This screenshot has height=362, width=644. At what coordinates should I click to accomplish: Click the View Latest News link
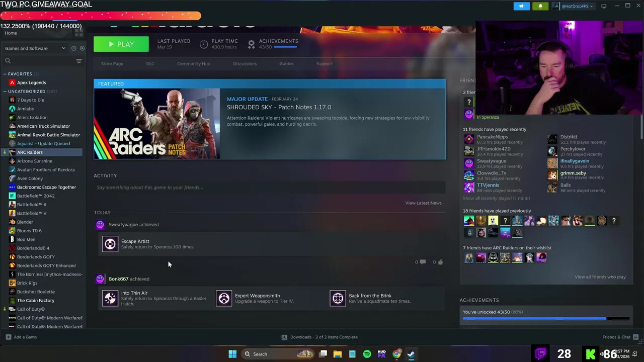(x=423, y=203)
